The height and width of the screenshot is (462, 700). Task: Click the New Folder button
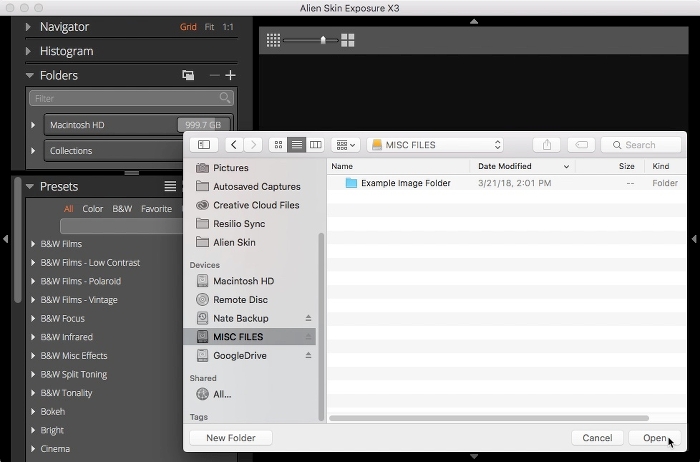point(231,438)
